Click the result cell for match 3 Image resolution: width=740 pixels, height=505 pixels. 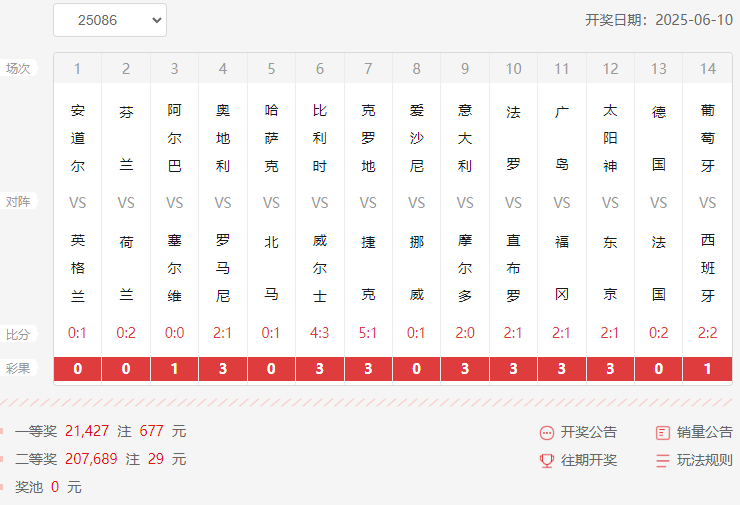pyautogui.click(x=174, y=369)
